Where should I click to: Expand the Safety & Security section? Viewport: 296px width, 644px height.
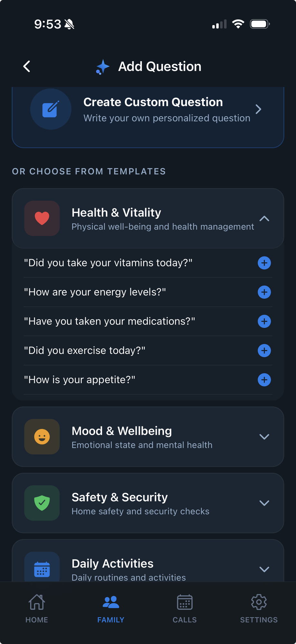click(x=264, y=503)
